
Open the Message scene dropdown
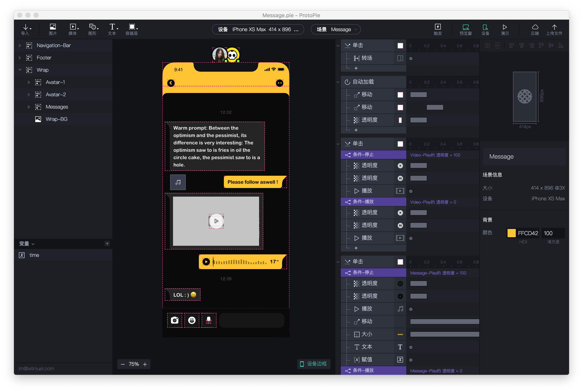pyautogui.click(x=336, y=29)
